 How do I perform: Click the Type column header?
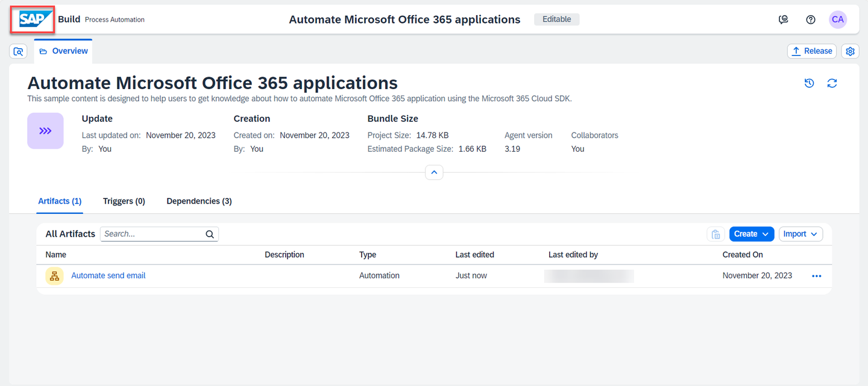click(x=368, y=255)
